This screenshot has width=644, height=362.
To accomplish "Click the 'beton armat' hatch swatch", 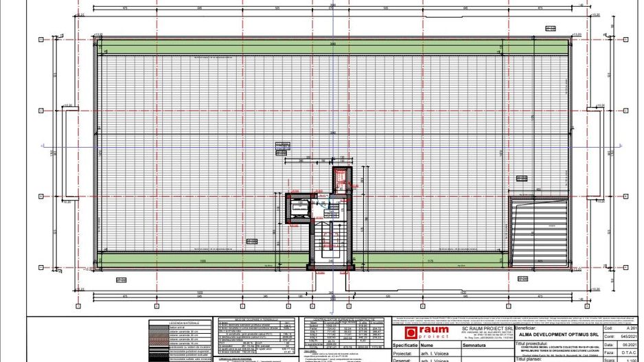I will [159, 328].
